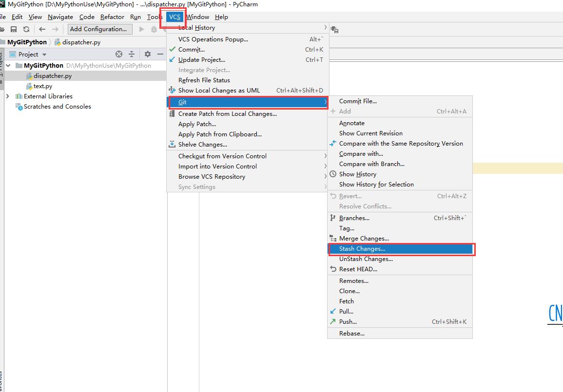Screen dimensions: 563x392
Task: Choose Shelve Changes... entry
Action: (248, 145)
